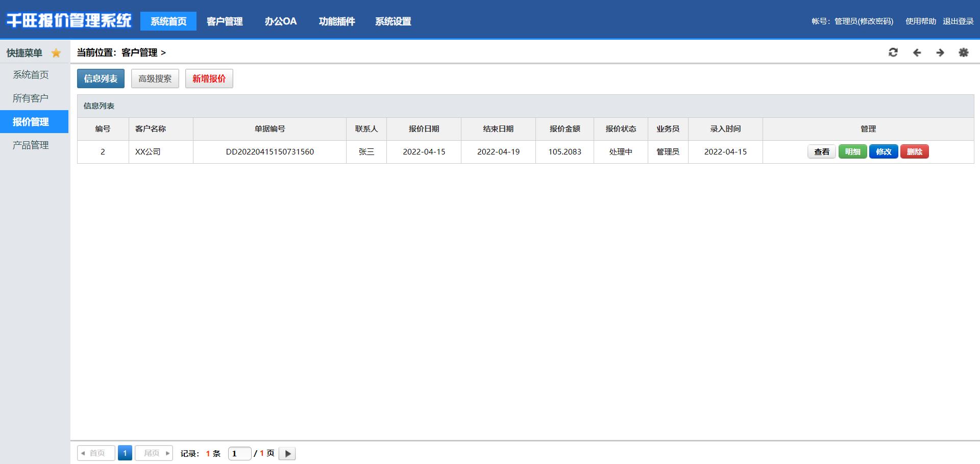Screen dimensions: 980x464
Task: Open the 客户管理 top menu
Action: point(225,21)
